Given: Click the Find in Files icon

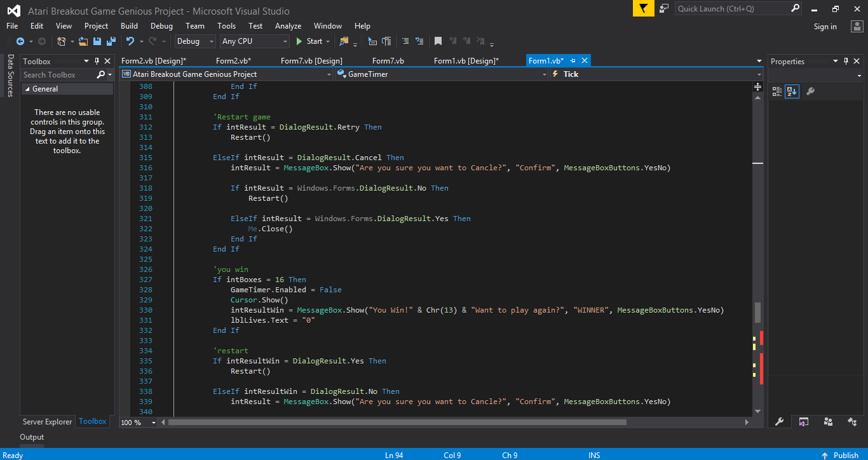Looking at the screenshot, I should tap(344, 41).
